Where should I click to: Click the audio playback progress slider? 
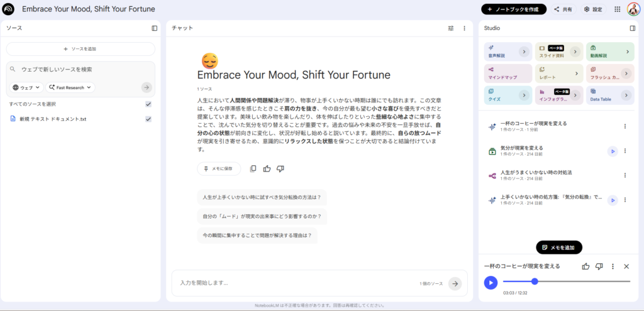566,281
